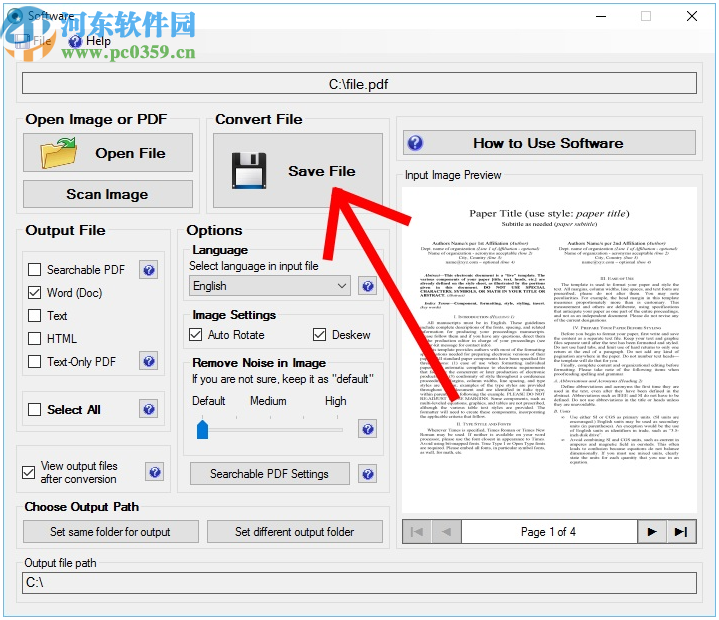The width and height of the screenshot is (719, 620).
Task: Check the Text output format
Action: [x=34, y=316]
